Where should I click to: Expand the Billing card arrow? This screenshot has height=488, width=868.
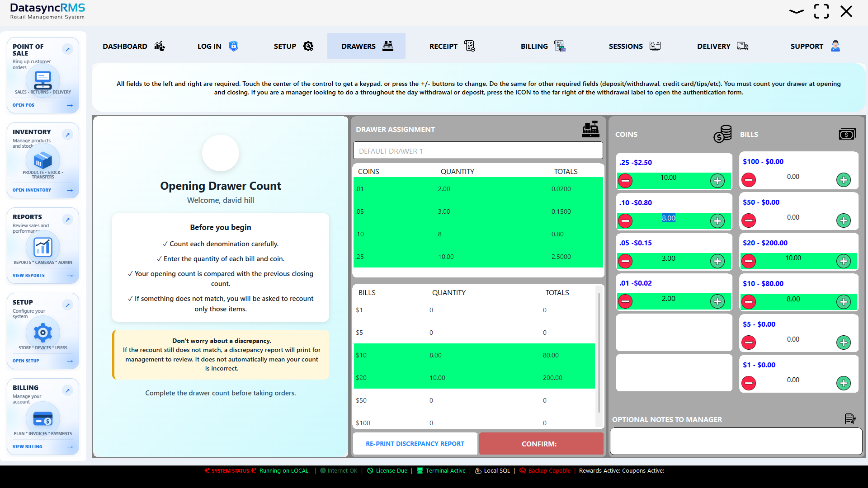click(x=67, y=390)
